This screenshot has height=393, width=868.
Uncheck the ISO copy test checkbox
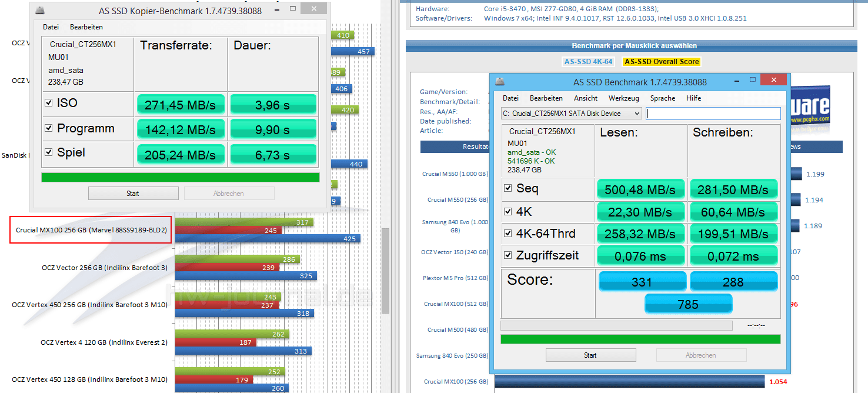click(x=49, y=103)
